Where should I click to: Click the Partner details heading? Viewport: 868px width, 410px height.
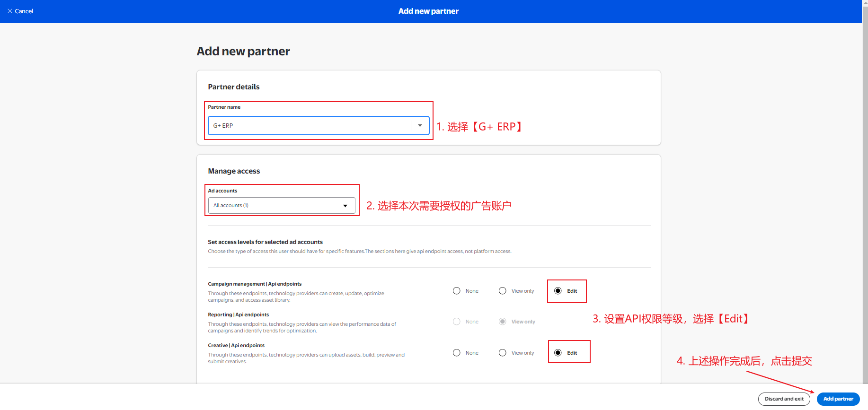click(x=234, y=87)
